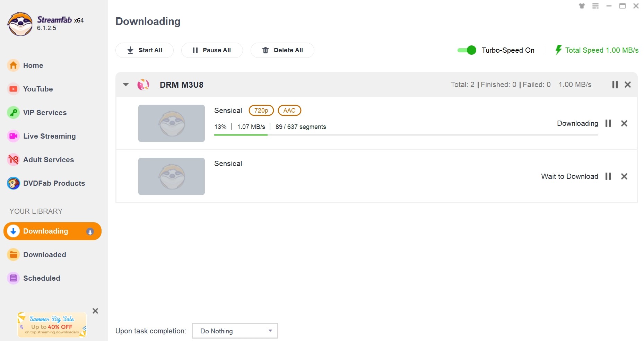Viewport: 644px width, 341px height.
Task: Select Downloading in the library
Action: (x=52, y=231)
